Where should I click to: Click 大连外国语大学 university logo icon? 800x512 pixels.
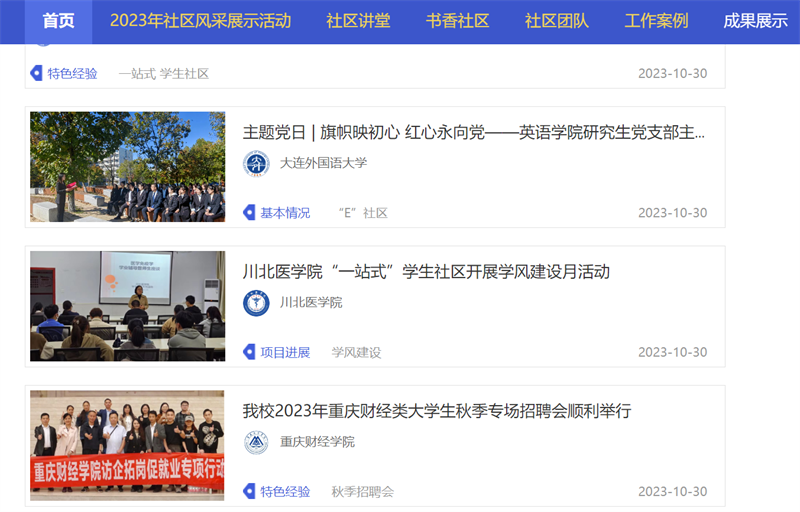point(256,163)
